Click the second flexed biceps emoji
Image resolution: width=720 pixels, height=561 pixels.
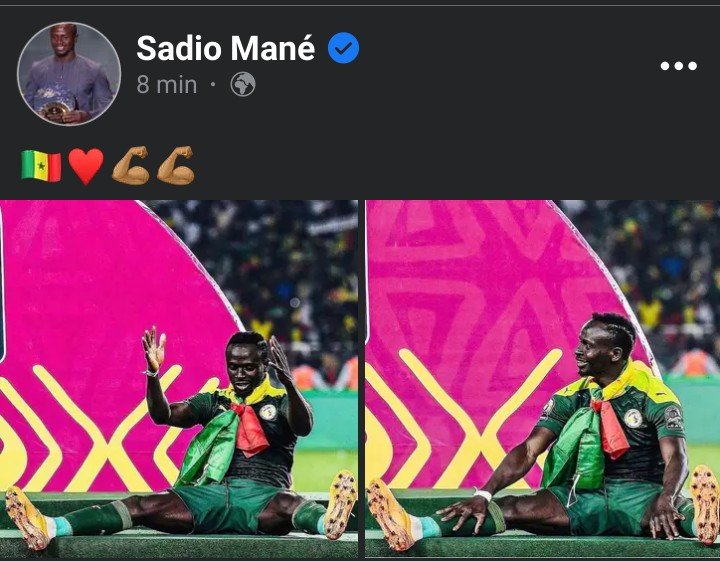pos(175,165)
